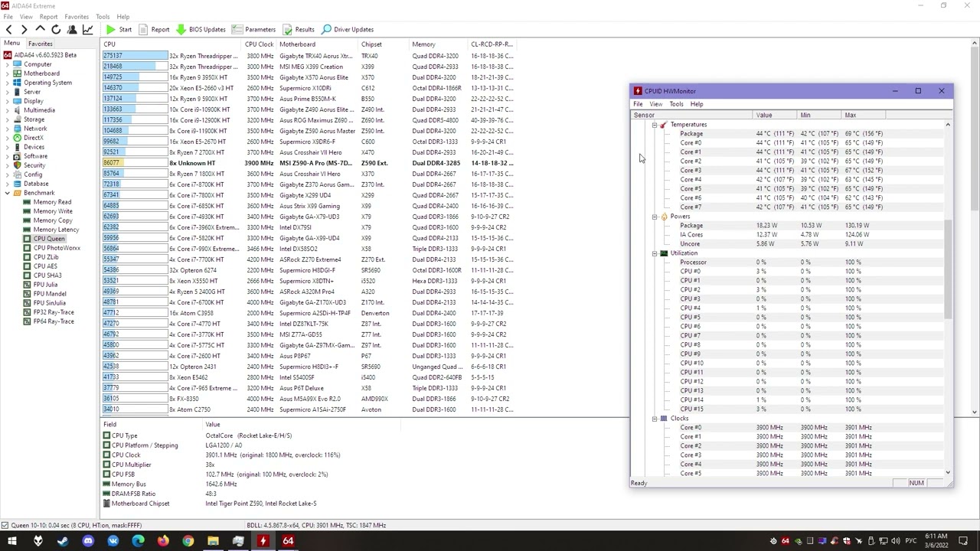Open HWMonitor Tools menu
The width and height of the screenshot is (980, 551).
tap(676, 104)
